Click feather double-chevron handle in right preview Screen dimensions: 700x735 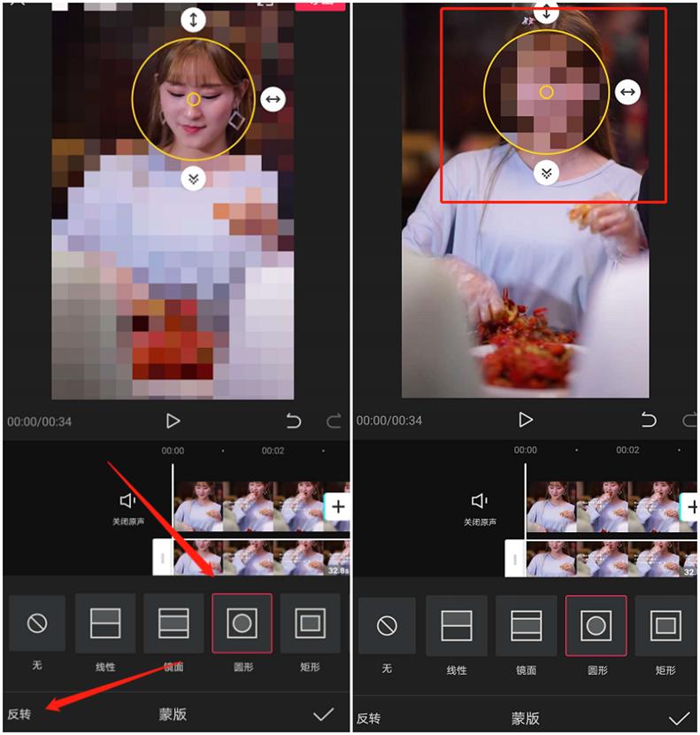(x=547, y=173)
